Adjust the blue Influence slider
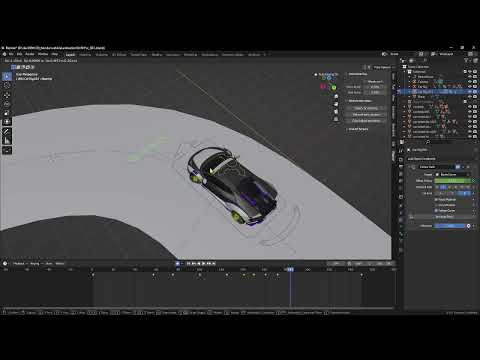Viewport: 480px width, 360px height. [x=450, y=226]
